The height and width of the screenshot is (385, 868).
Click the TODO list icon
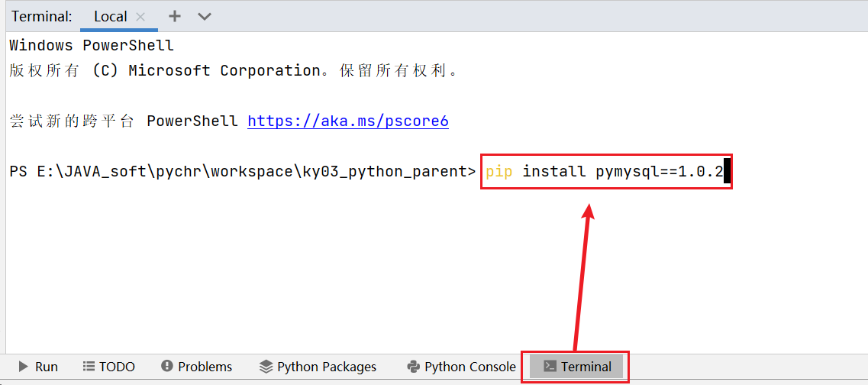pos(89,367)
